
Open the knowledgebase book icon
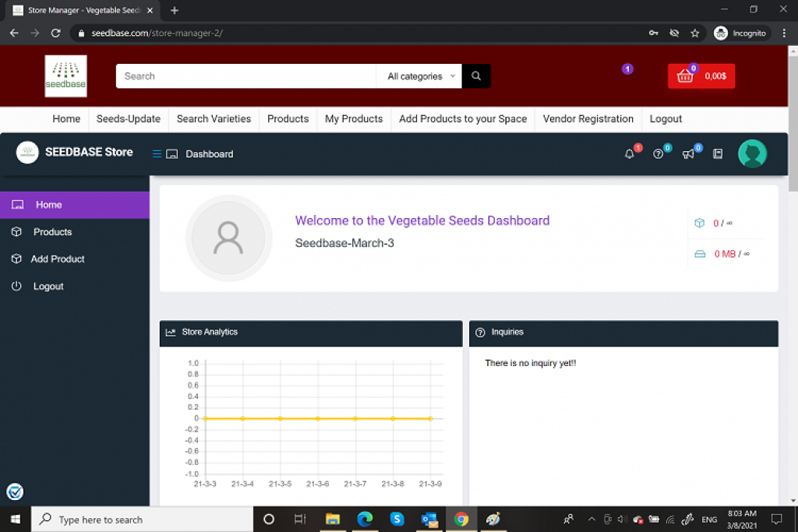coord(718,154)
